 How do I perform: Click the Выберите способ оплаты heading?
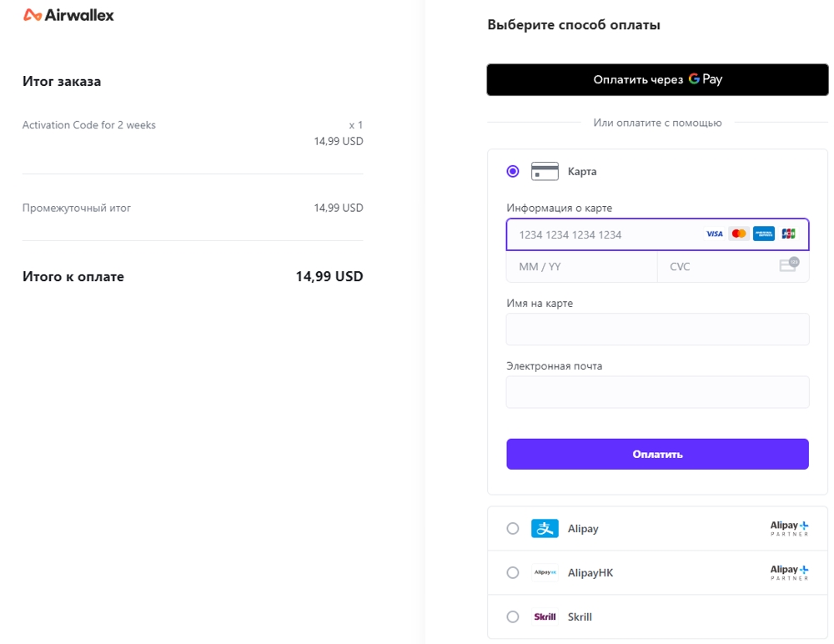click(x=574, y=25)
